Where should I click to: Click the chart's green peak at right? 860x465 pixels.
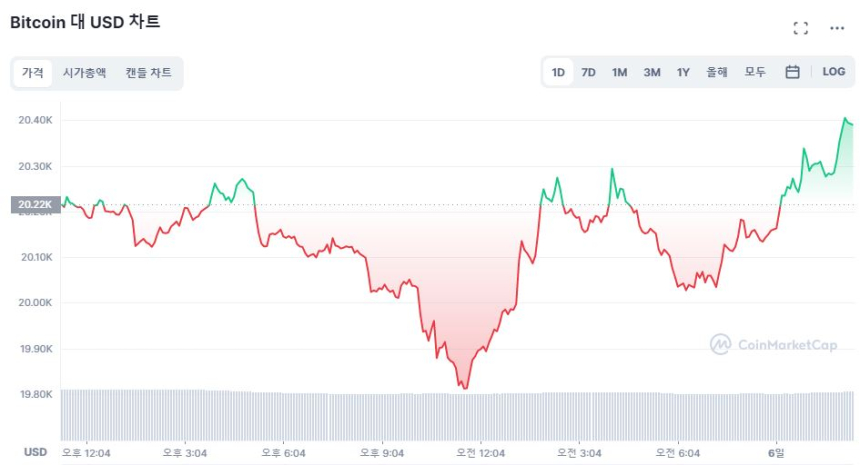click(846, 119)
